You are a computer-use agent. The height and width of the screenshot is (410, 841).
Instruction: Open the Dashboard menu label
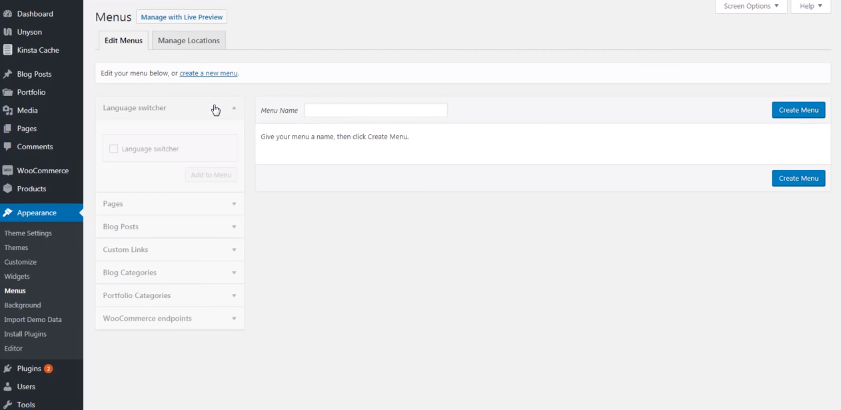[x=35, y=14]
